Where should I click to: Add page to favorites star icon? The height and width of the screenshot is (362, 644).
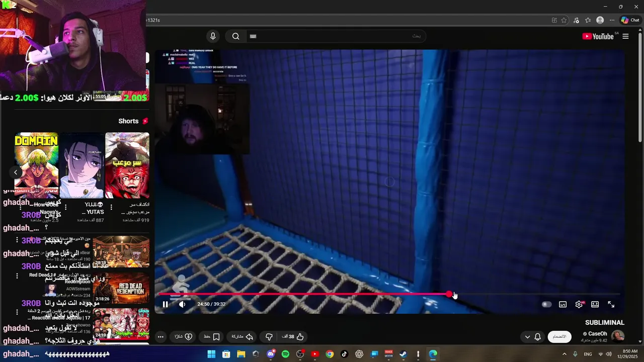point(564,20)
